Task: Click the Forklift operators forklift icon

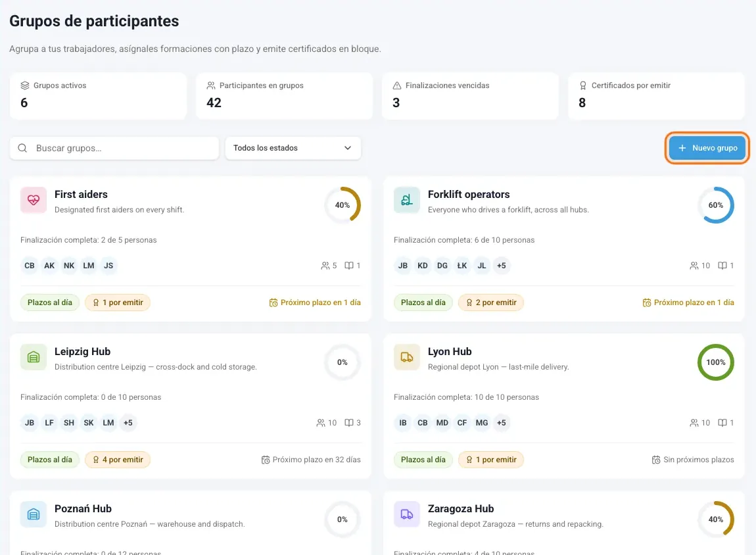Action: click(x=407, y=200)
